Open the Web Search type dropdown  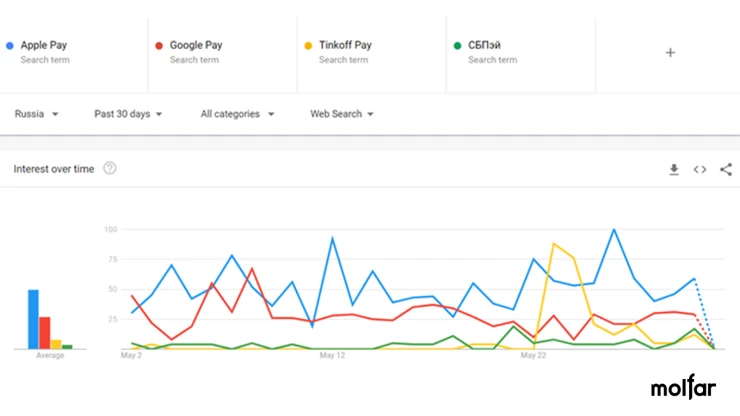342,114
